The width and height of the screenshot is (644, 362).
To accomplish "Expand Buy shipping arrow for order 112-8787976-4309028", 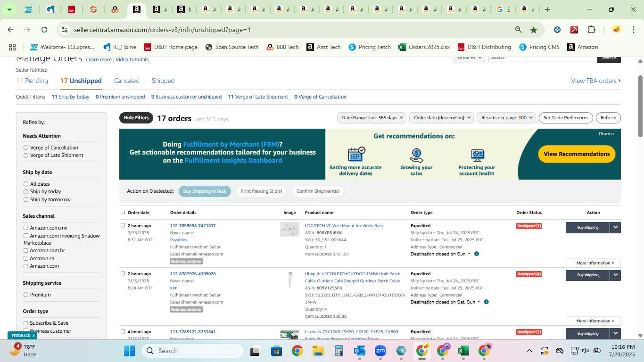I will tap(615, 275).
